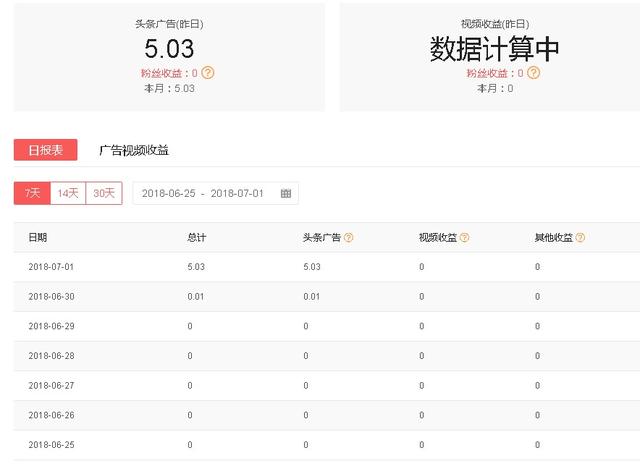Click the 头条广告(昨日) 5.03 summary card
The image size is (640, 474).
click(x=169, y=56)
